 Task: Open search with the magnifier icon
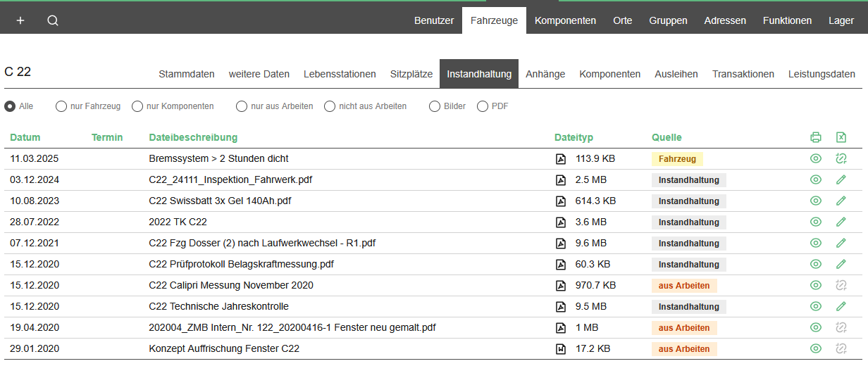coord(53,20)
